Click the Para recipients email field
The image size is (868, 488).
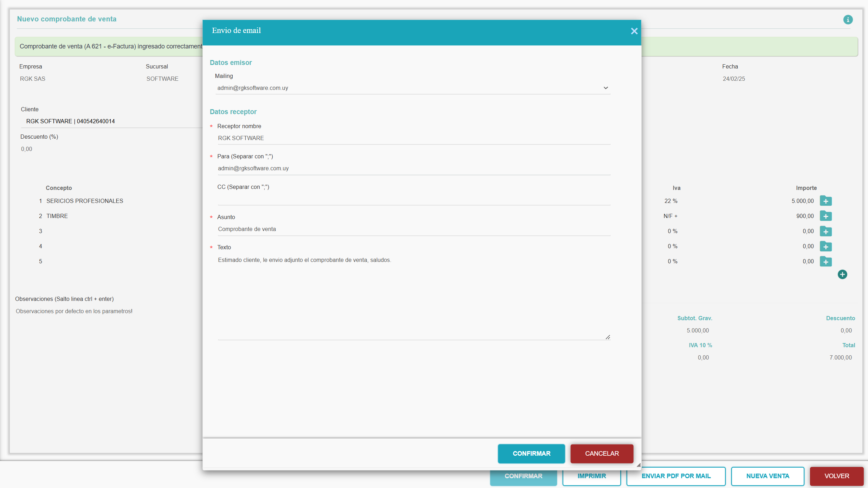pyautogui.click(x=413, y=169)
